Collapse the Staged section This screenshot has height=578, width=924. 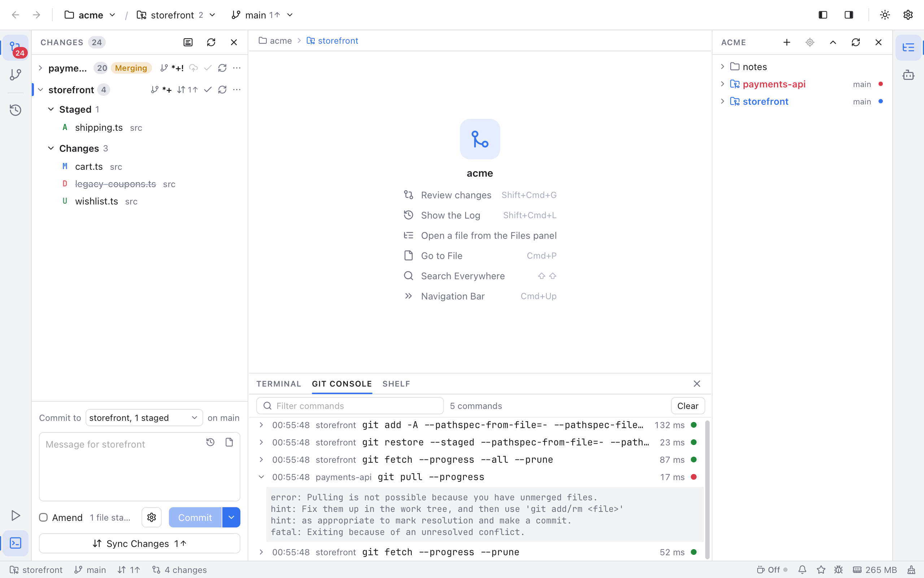[51, 109]
